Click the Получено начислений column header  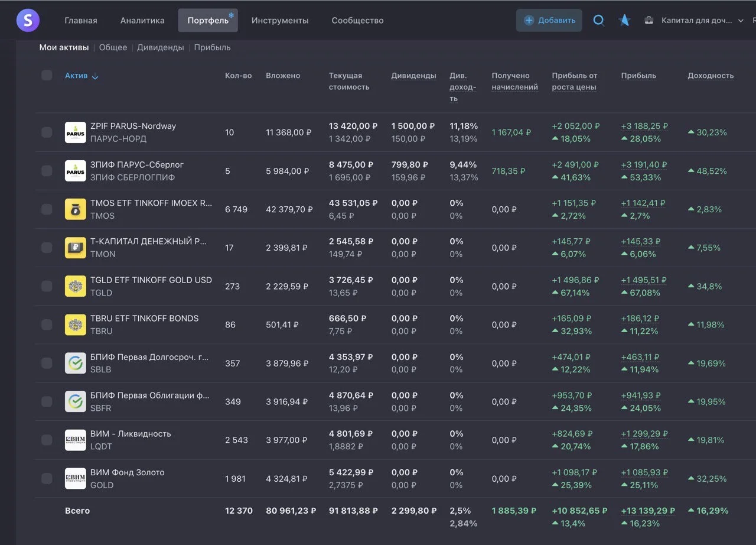pos(515,81)
